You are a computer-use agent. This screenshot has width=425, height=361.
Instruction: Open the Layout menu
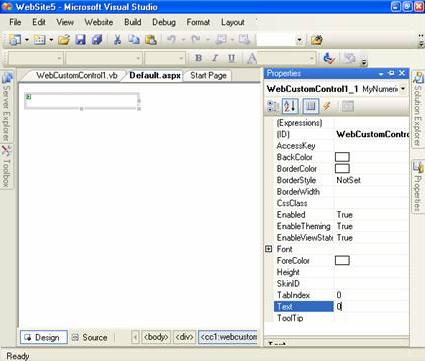[x=233, y=22]
